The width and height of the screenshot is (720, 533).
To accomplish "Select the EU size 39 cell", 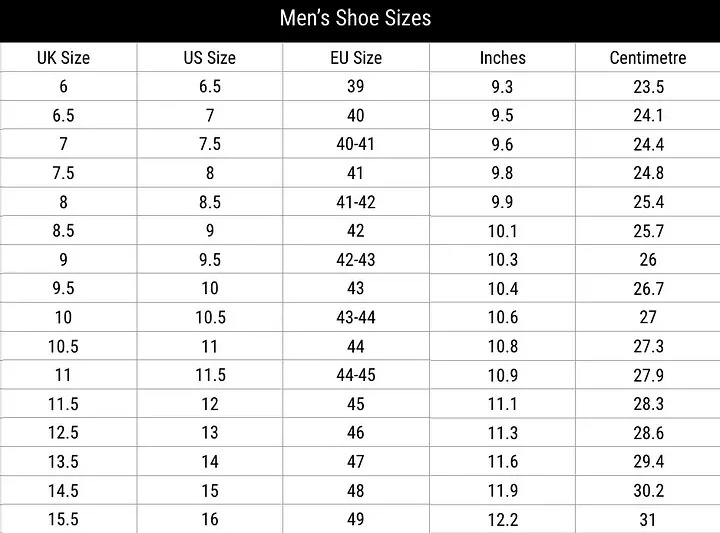I will click(356, 87).
